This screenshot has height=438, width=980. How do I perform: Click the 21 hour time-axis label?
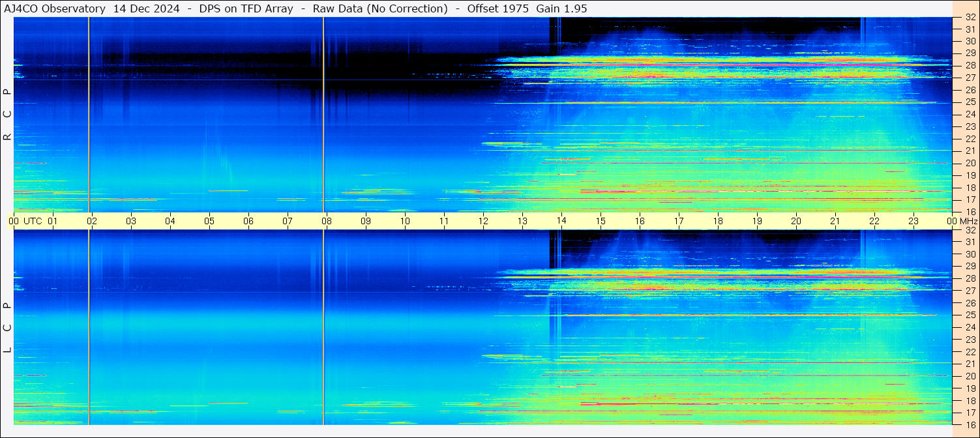pos(835,221)
